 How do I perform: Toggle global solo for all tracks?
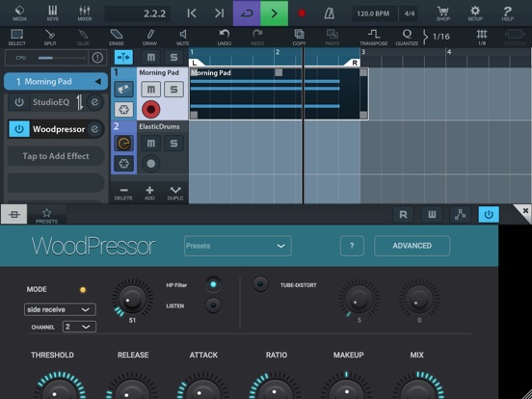click(173, 57)
